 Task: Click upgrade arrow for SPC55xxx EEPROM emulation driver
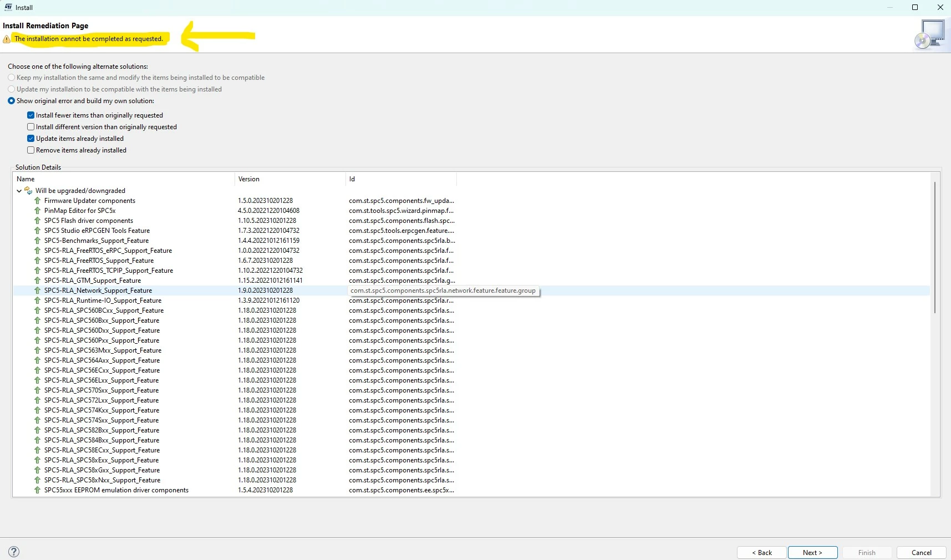(x=38, y=490)
